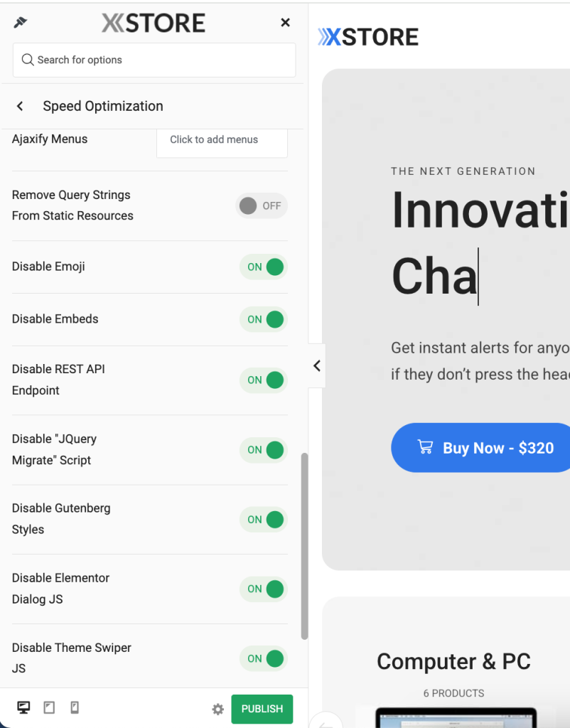Click the Speed Optimization section title
Viewport: 570px width, 728px height.
(103, 106)
